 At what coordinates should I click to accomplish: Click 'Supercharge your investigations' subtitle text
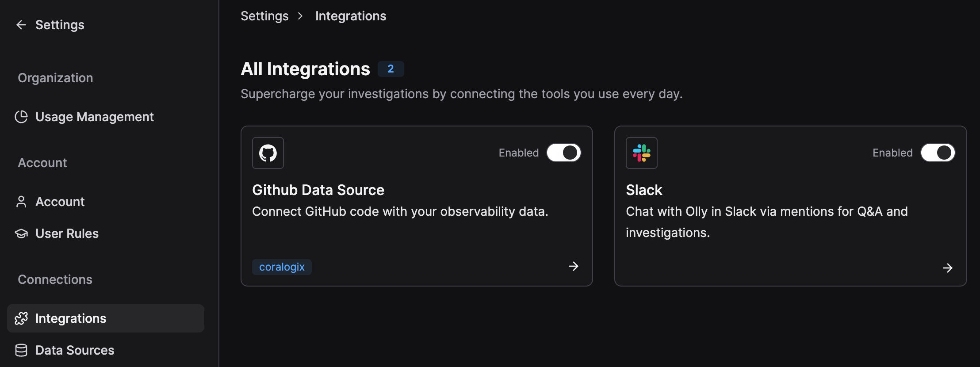462,94
